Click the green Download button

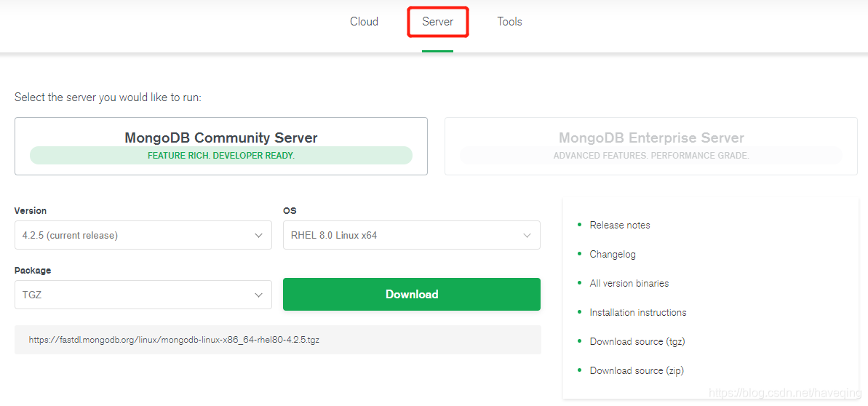coord(411,294)
